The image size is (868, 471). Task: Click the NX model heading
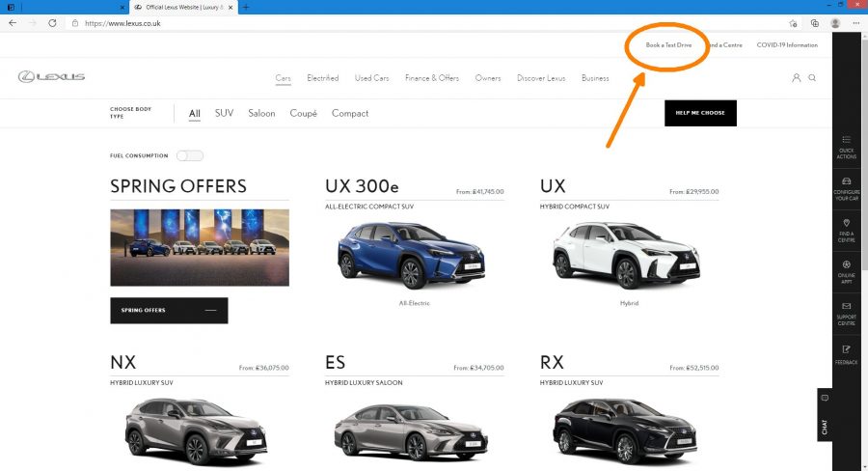[122, 362]
